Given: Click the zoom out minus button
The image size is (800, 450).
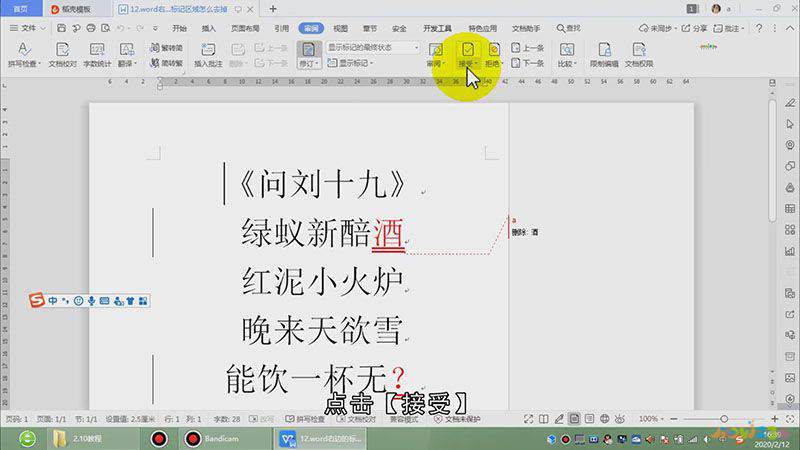Looking at the screenshot, I should pyautogui.click(x=673, y=419).
